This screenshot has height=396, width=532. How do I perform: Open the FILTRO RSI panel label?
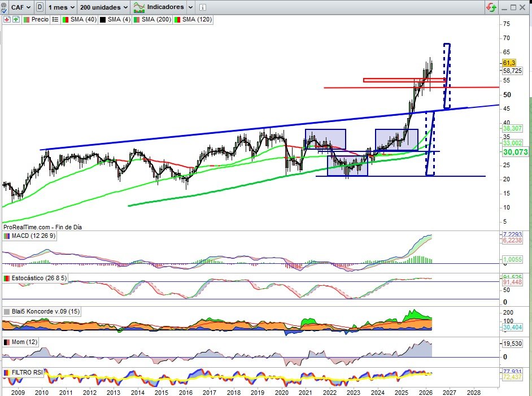(x=27, y=373)
